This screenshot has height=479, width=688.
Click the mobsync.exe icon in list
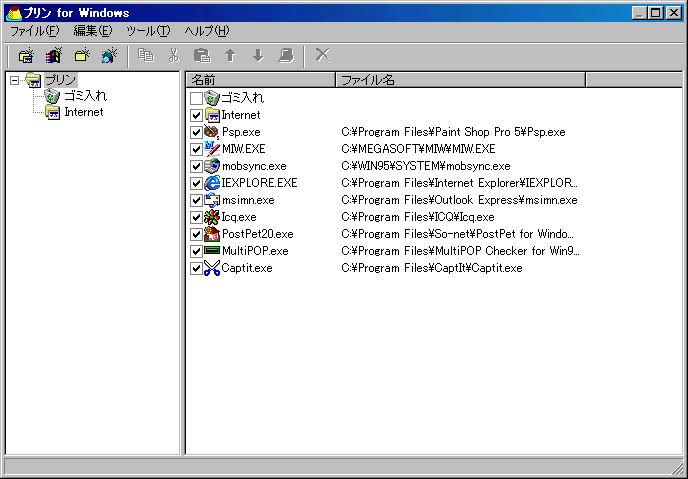(212, 166)
